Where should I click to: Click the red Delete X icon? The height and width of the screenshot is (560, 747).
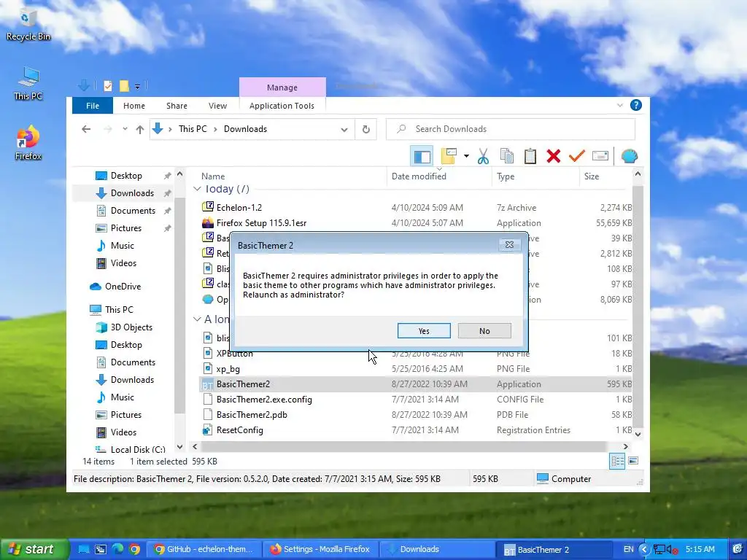pos(553,156)
